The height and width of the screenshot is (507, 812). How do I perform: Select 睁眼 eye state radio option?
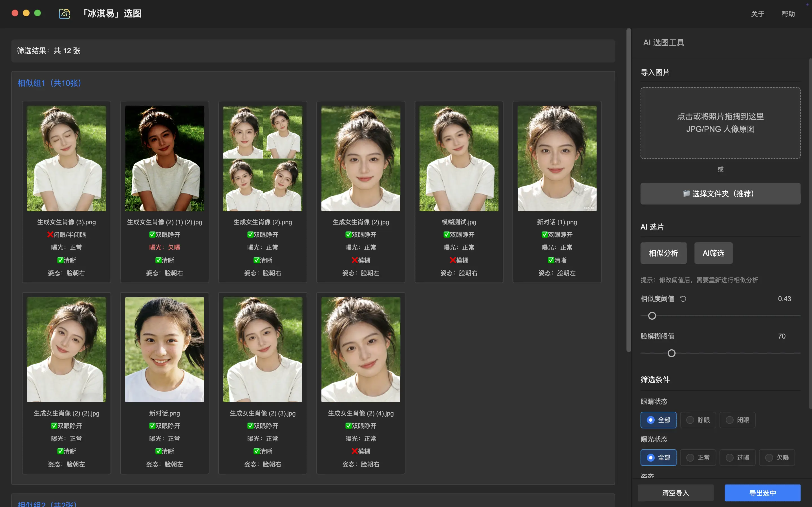[x=698, y=420]
